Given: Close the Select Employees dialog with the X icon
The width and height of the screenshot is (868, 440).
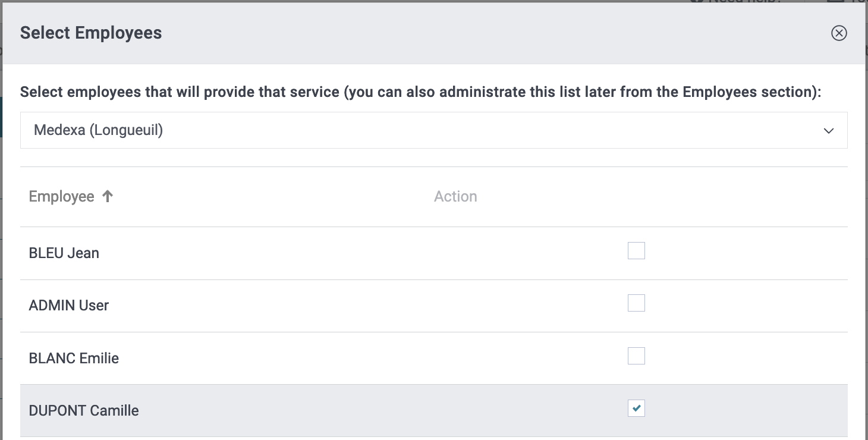Looking at the screenshot, I should (x=839, y=33).
